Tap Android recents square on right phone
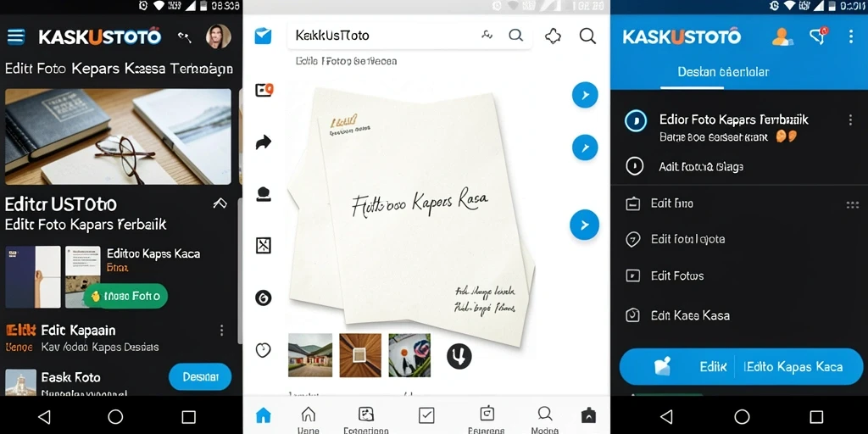Viewport: 868px width, 434px height. click(816, 416)
